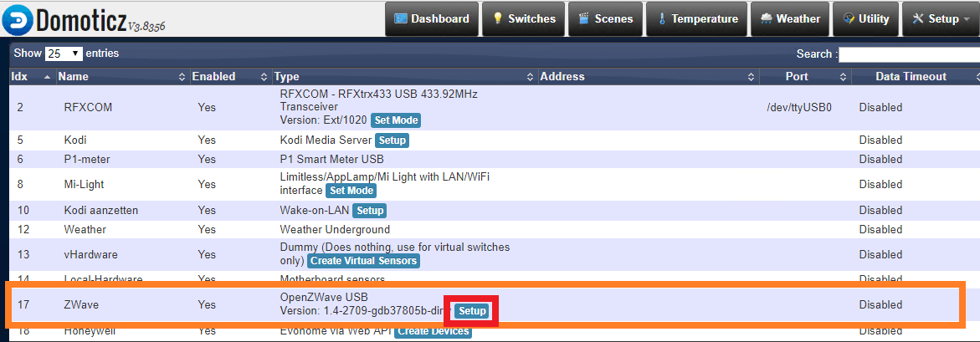Open the Scenes tab

[606, 18]
